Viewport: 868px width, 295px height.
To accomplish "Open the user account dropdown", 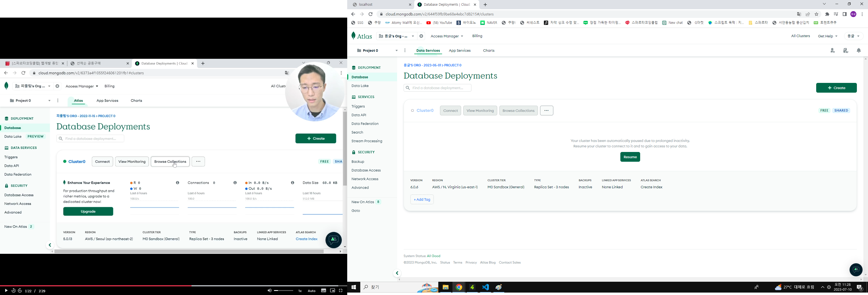I will point(854,36).
